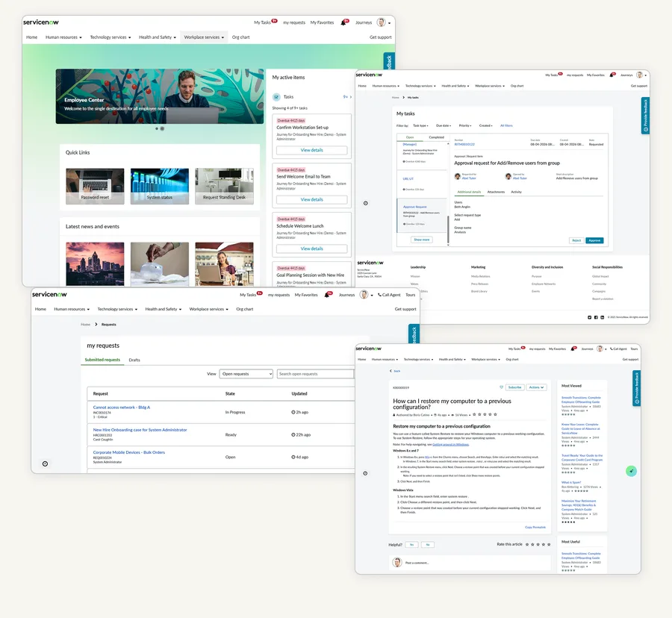Screen dimensions: 672x618
Task: Select first star in Rate this article
Action: pos(527,545)
